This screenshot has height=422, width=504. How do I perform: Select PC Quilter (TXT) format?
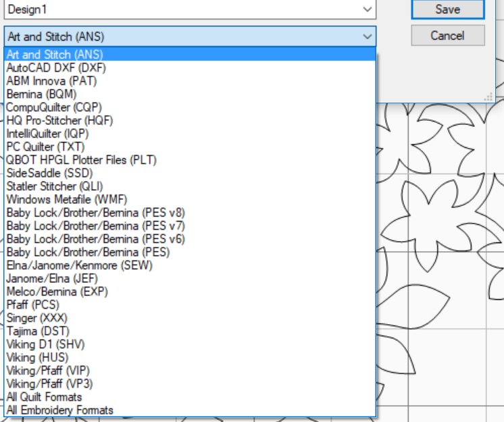(x=190, y=147)
